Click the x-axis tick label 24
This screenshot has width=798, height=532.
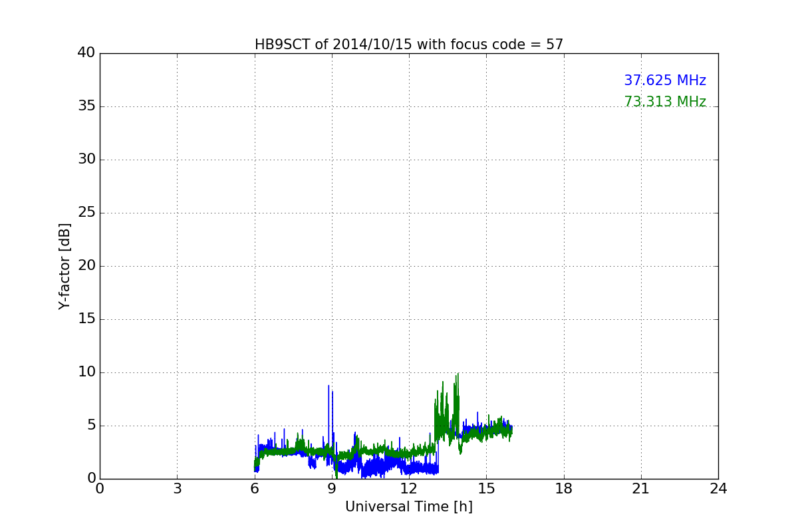tap(718, 488)
